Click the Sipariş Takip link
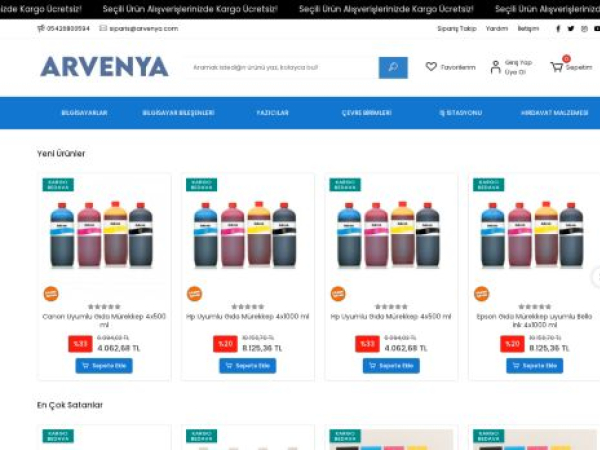The width and height of the screenshot is (600, 450). (457, 29)
